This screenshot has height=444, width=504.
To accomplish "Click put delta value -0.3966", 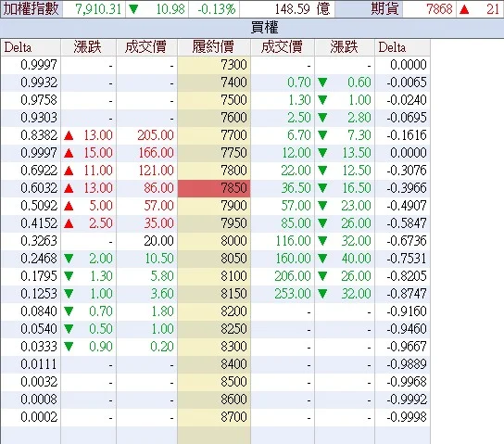I will pos(407,188).
